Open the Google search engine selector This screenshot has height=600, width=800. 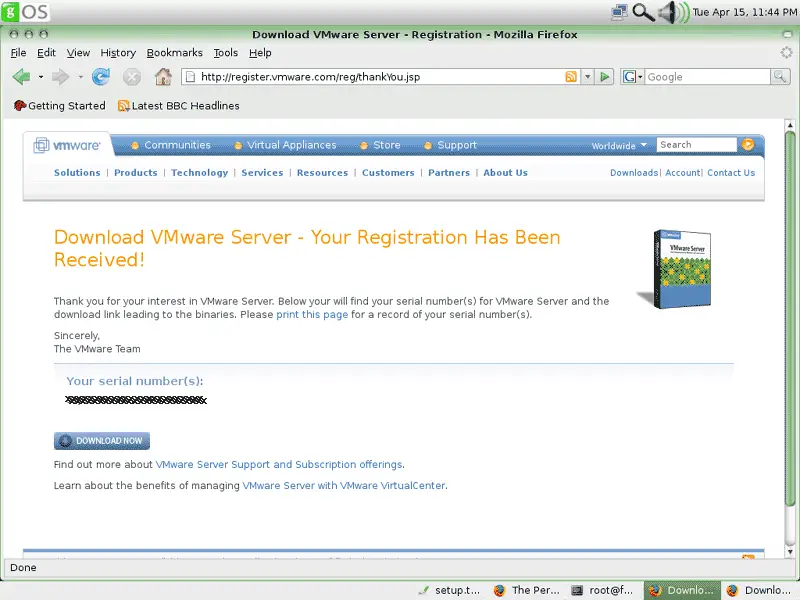tap(632, 77)
